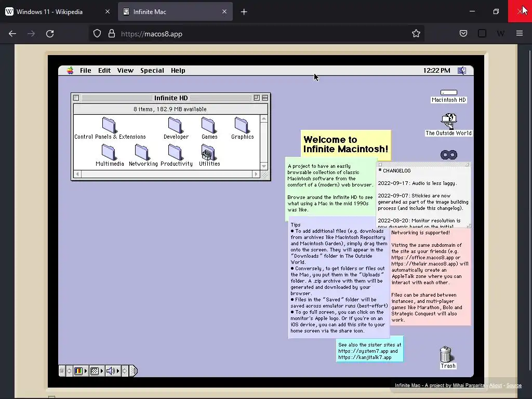
Task: Click the square extension icon beside Pocket
Action: (482, 33)
